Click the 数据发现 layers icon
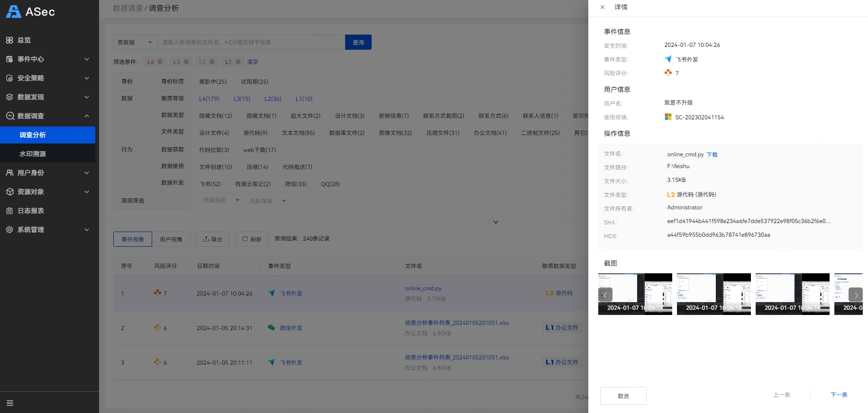868x413 pixels. [x=9, y=97]
